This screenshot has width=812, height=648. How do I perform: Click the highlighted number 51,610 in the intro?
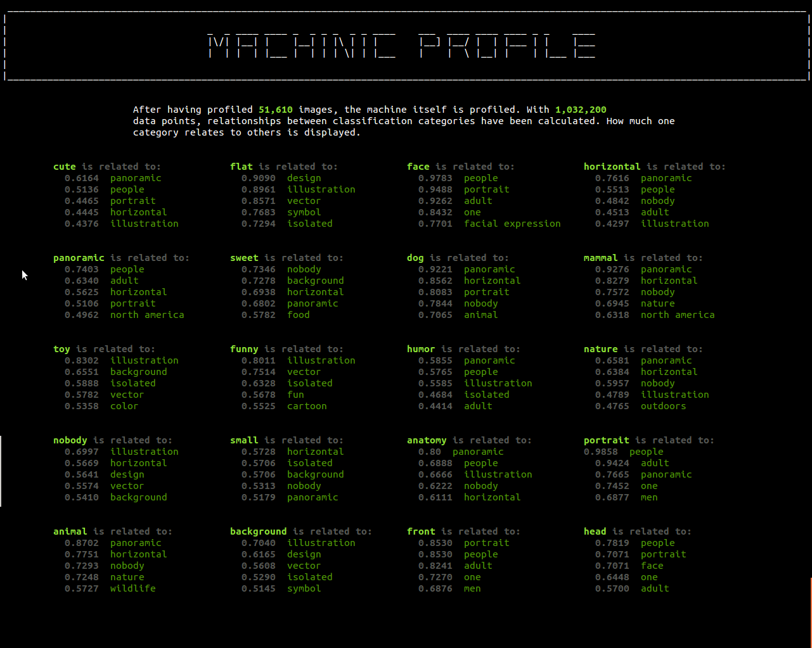(x=276, y=110)
